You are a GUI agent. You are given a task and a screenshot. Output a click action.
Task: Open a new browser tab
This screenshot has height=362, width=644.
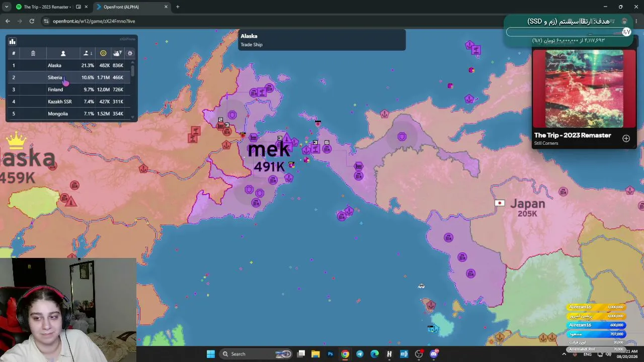[x=178, y=7]
